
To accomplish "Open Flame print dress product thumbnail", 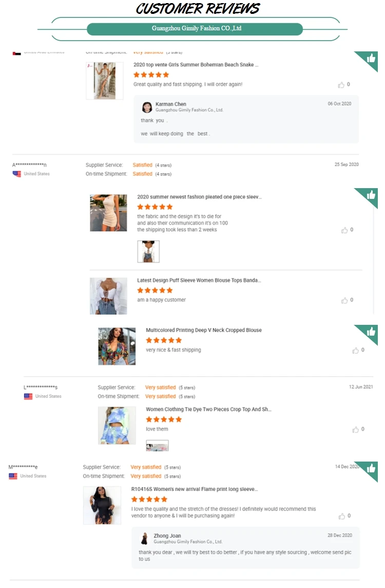I will (x=102, y=506).
